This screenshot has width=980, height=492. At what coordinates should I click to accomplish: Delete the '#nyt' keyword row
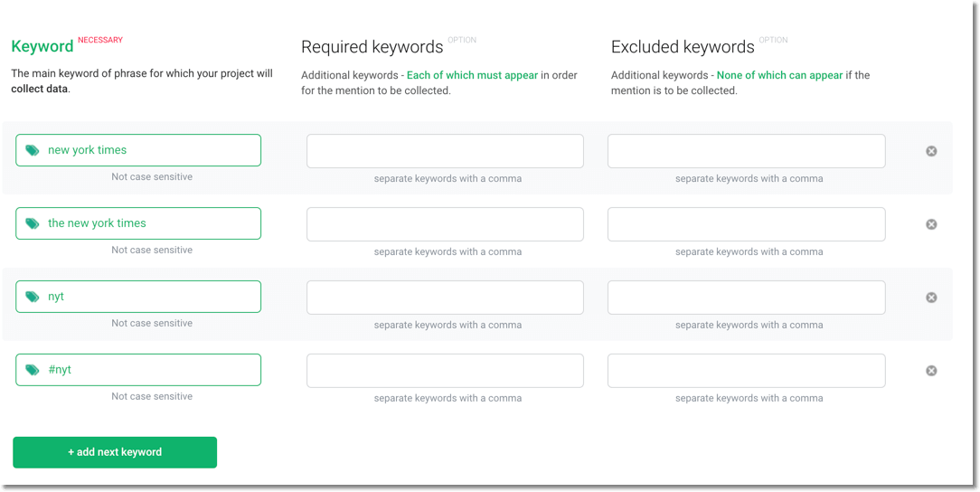tap(931, 370)
